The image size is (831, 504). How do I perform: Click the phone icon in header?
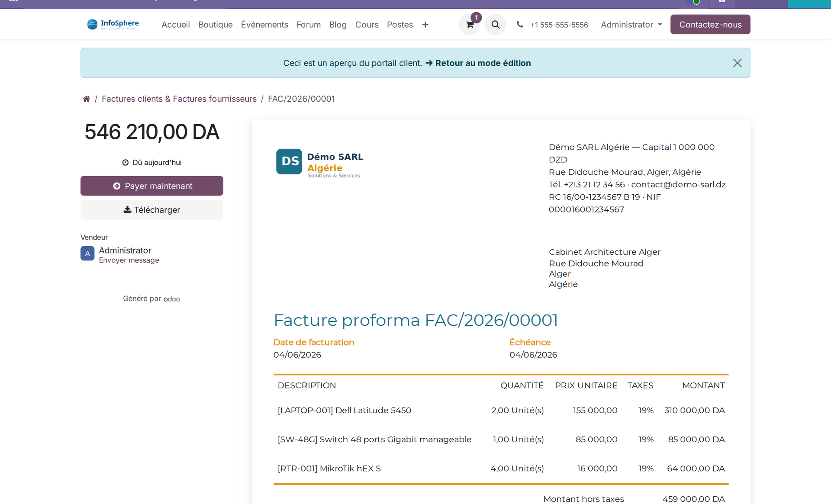(x=520, y=25)
